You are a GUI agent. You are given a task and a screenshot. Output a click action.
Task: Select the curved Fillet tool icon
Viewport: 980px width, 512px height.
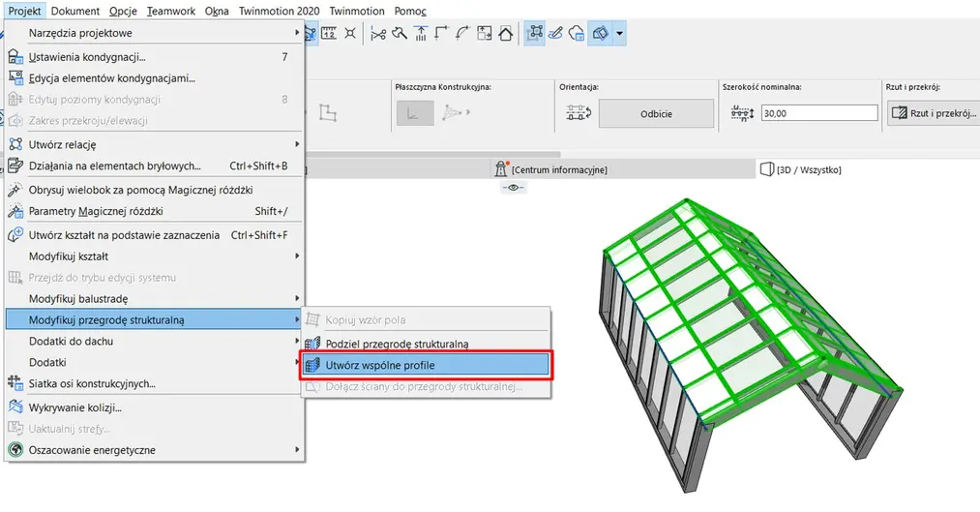tap(463, 33)
